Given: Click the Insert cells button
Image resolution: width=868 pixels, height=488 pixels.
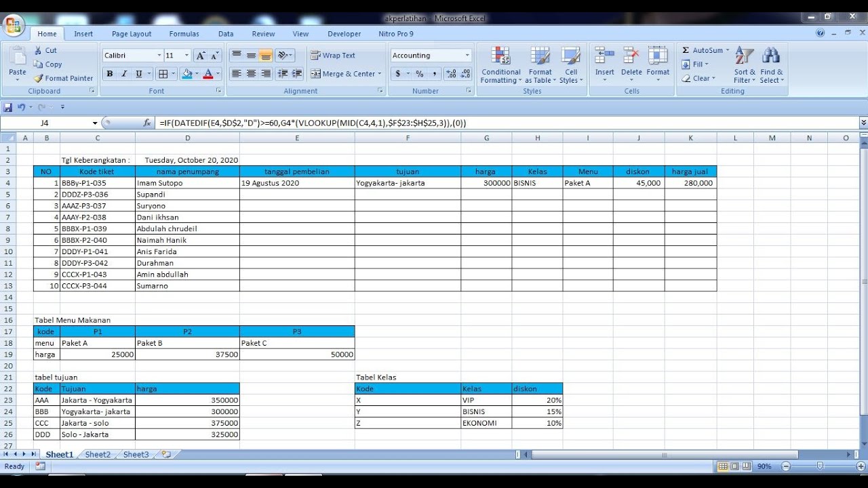Looking at the screenshot, I should pyautogui.click(x=605, y=66).
